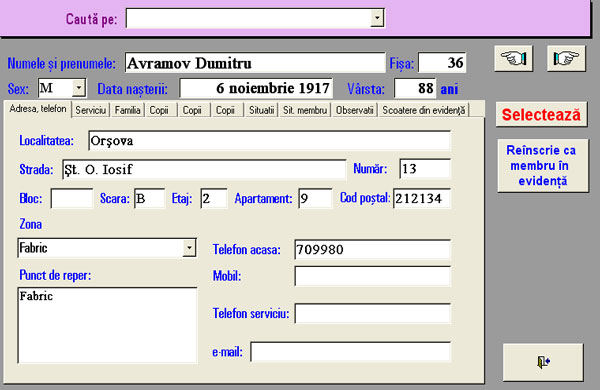Click the Punct de reper text area
This screenshot has height=390, width=600.
(x=107, y=325)
